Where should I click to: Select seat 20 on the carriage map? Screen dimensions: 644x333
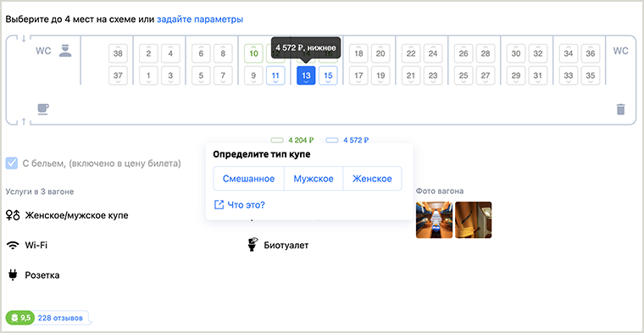coord(380,53)
